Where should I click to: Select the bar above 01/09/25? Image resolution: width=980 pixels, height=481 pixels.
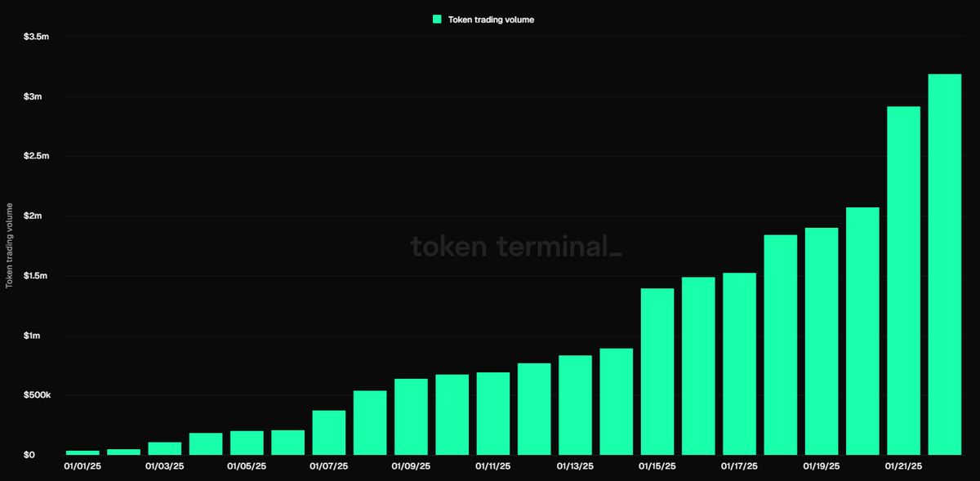pos(411,416)
